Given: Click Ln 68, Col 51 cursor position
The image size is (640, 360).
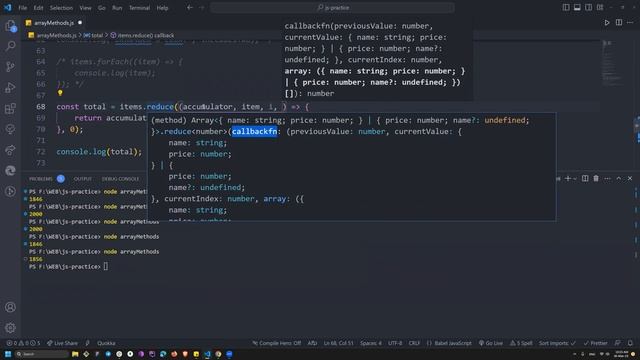Looking at the screenshot, I should [x=338, y=343].
